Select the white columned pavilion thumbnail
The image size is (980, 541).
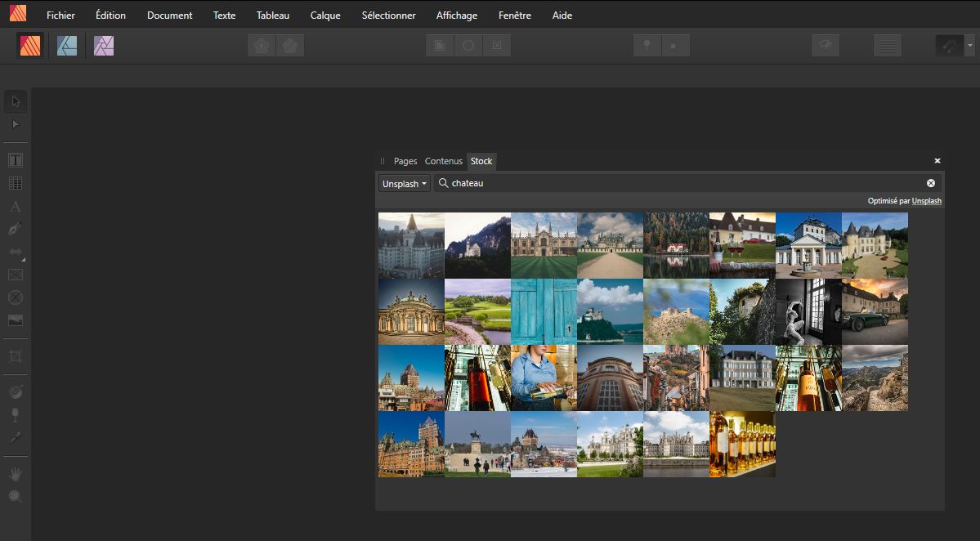pyautogui.click(x=808, y=245)
